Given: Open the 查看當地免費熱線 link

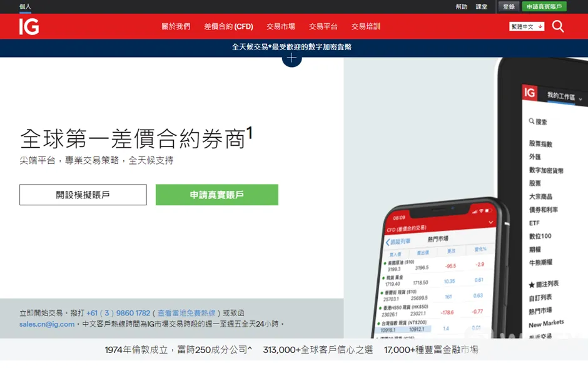Looking at the screenshot, I should click(x=186, y=313).
